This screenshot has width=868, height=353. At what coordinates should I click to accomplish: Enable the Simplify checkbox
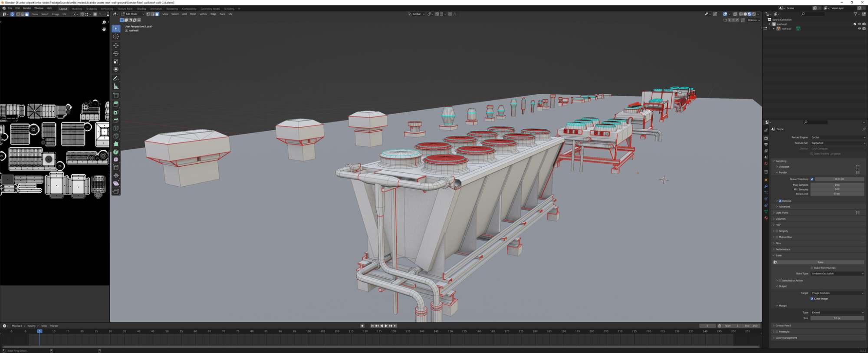point(777,231)
